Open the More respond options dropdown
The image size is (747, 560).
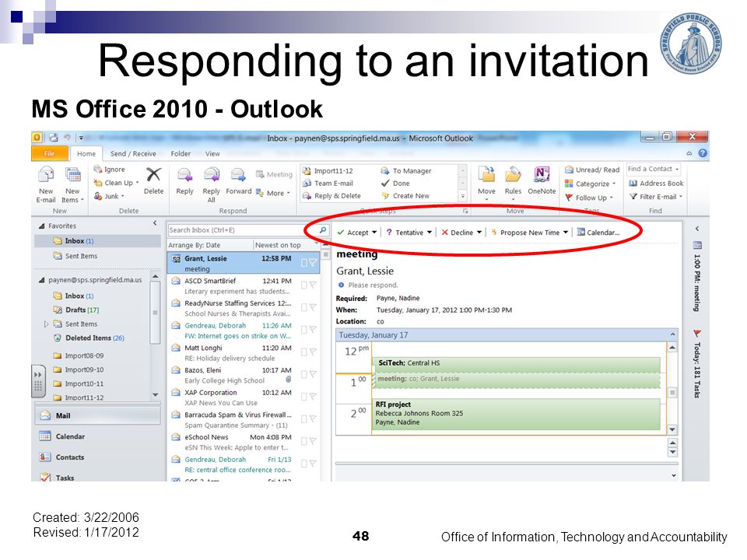[273, 193]
